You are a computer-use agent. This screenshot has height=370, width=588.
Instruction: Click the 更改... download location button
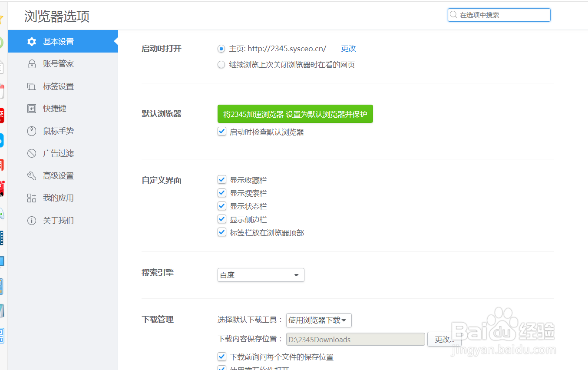pos(444,340)
